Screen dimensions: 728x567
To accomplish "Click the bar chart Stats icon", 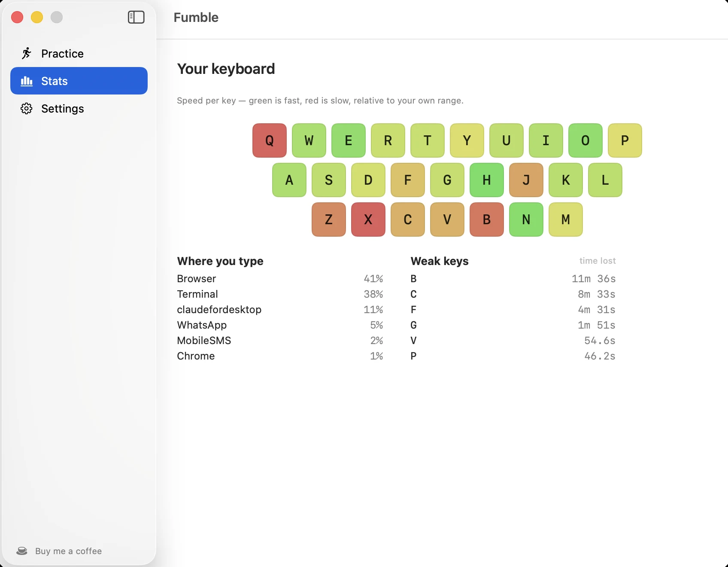I will (x=27, y=81).
